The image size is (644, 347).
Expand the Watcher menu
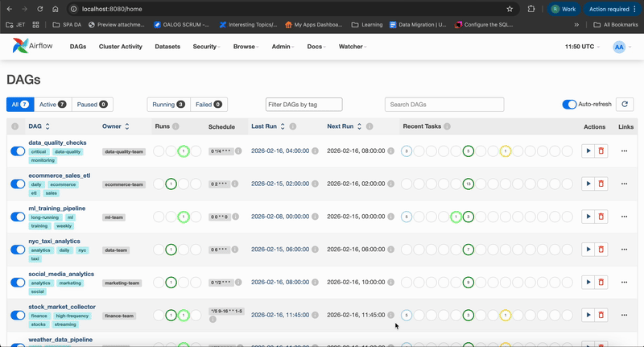(353, 47)
